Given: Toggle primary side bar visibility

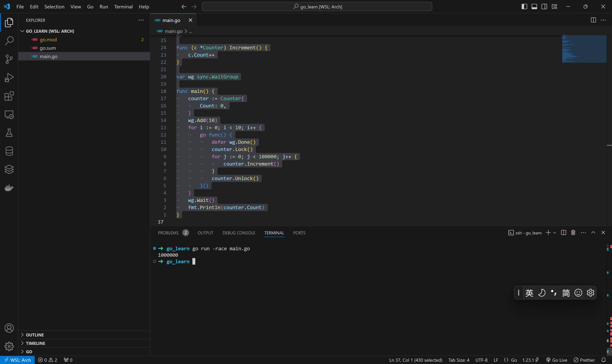Looking at the screenshot, I should pos(524,7).
